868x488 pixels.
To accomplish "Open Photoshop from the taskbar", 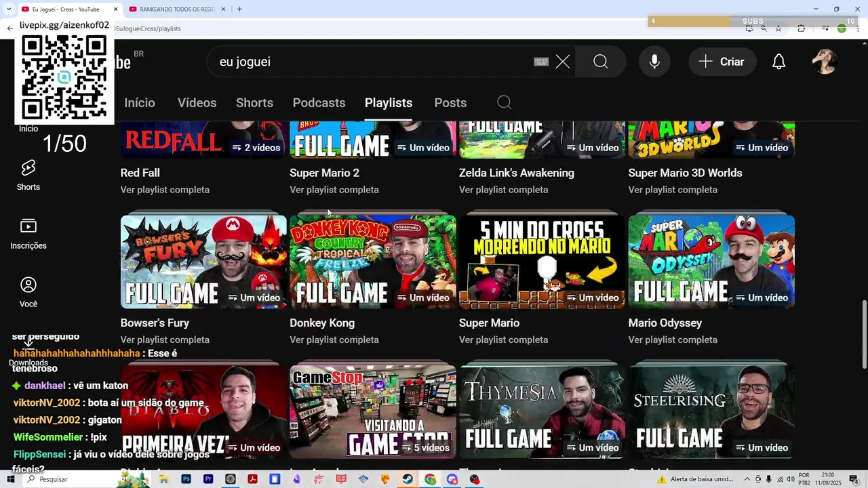I will 186,479.
